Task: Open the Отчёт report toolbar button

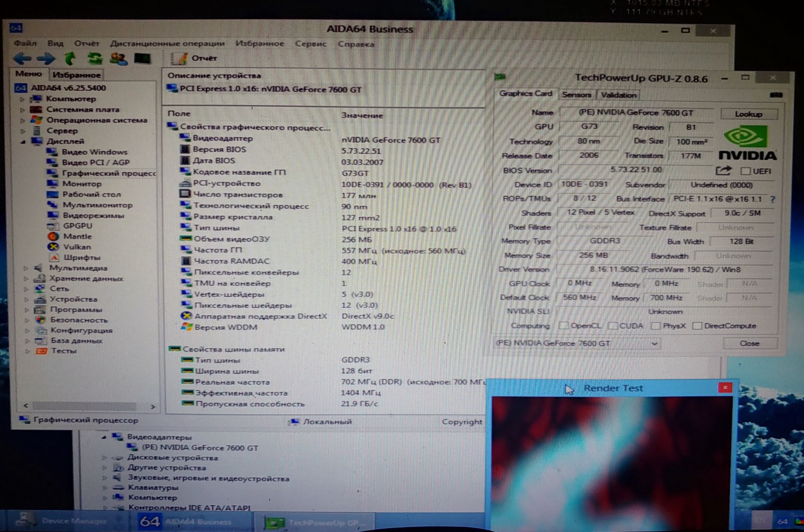Action: pos(194,59)
